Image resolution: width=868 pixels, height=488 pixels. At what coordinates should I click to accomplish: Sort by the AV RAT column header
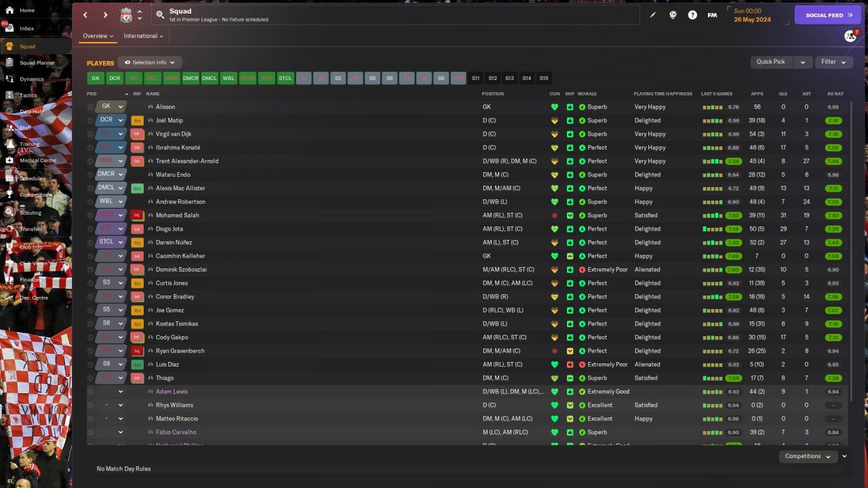(x=835, y=94)
